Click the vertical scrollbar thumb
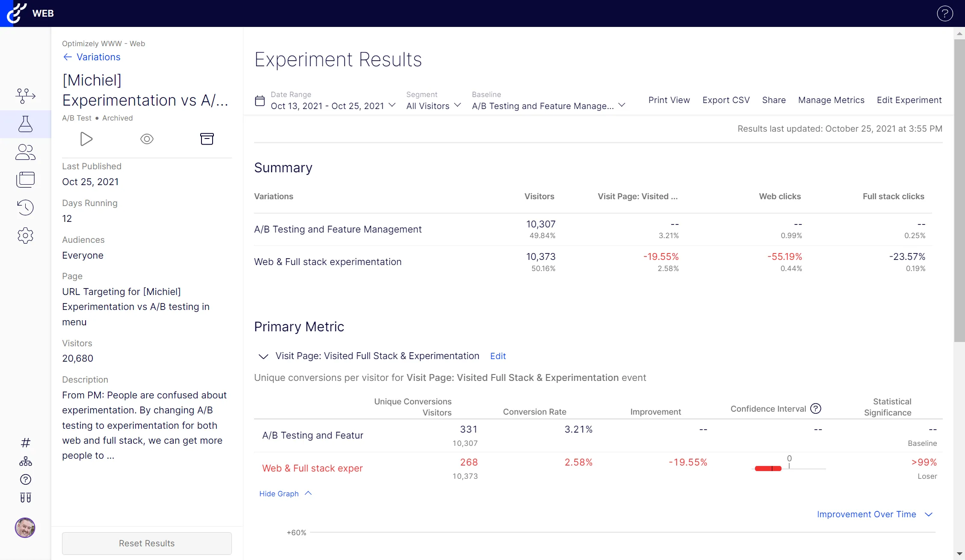This screenshot has height=560, width=965. pyautogui.click(x=959, y=190)
